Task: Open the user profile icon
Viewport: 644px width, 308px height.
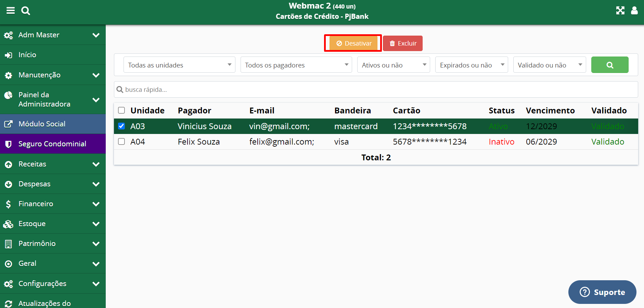Action: (634, 11)
